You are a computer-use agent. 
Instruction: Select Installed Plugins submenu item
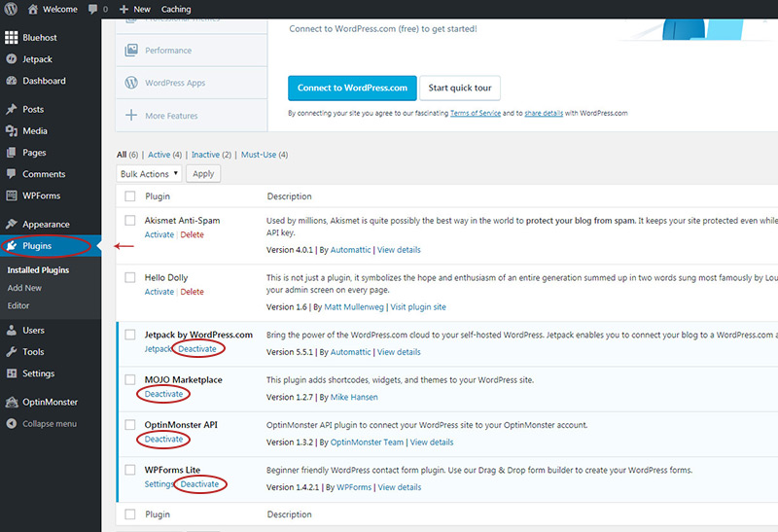[x=38, y=270]
